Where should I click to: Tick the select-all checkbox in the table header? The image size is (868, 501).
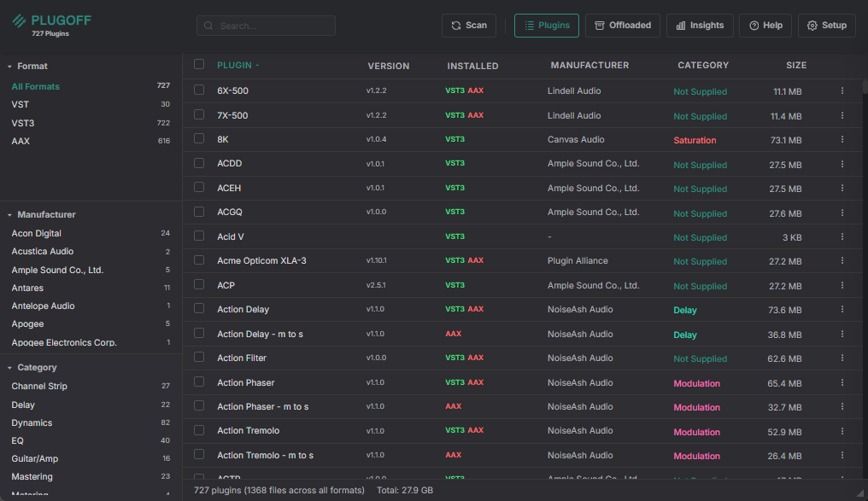[199, 64]
